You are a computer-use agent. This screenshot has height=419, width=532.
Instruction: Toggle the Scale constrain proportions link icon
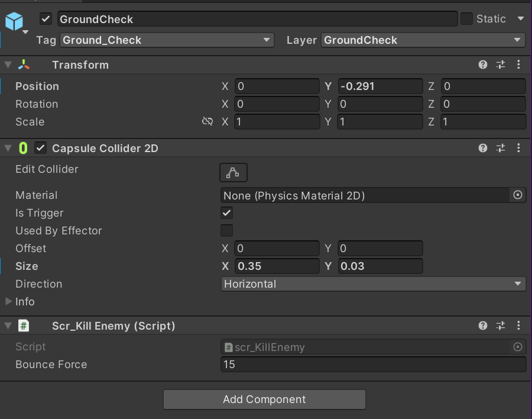pyautogui.click(x=207, y=122)
